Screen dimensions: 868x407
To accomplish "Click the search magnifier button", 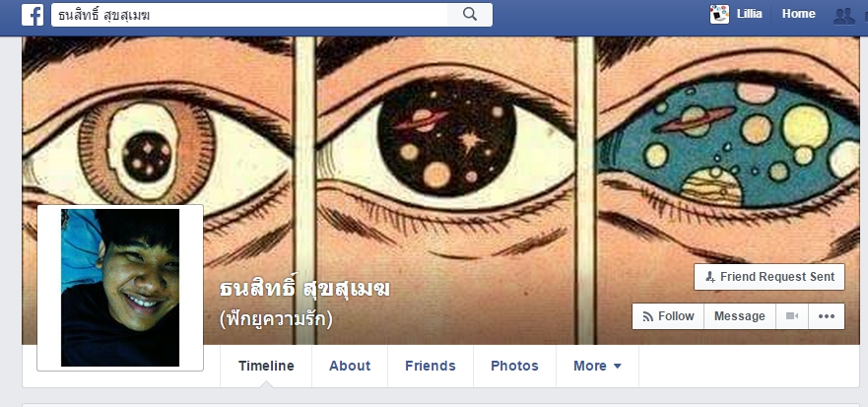I will (469, 15).
